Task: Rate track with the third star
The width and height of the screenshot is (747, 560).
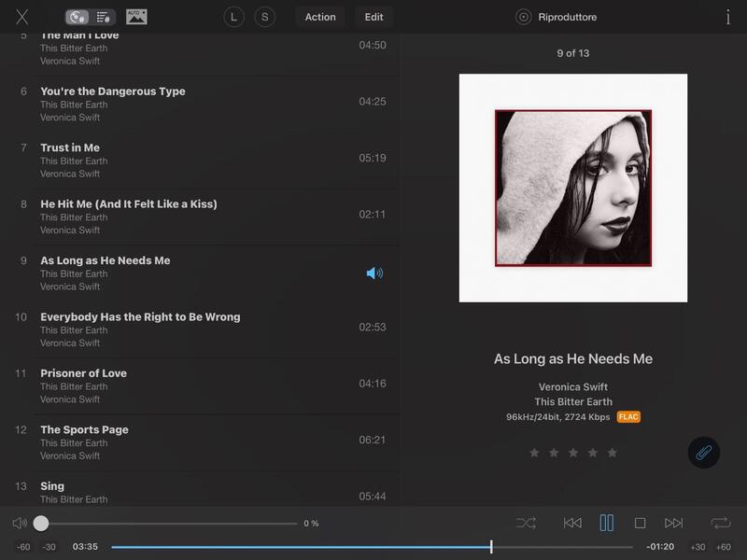Action: tap(573, 453)
